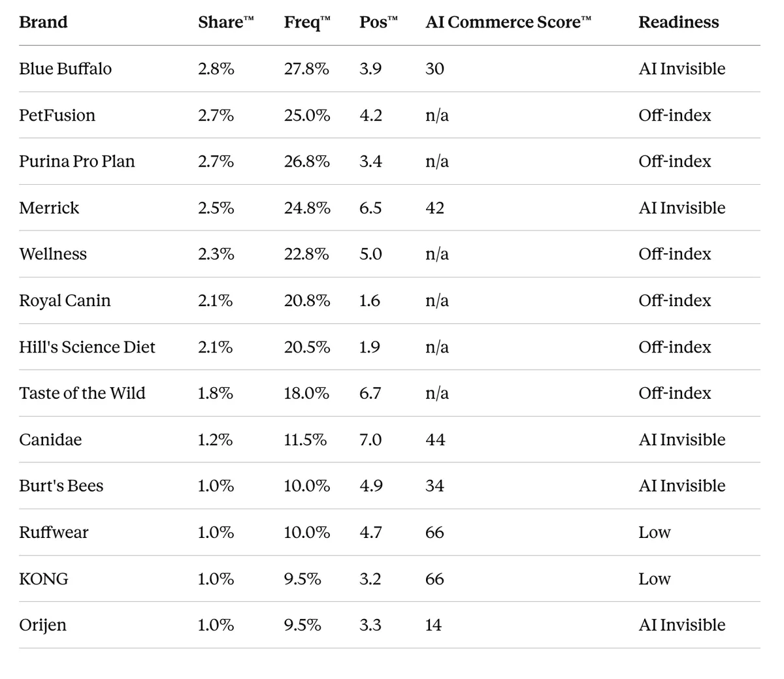Select Hill's Science Diet brand cell
The width and height of the screenshot is (784, 679).
[87, 347]
